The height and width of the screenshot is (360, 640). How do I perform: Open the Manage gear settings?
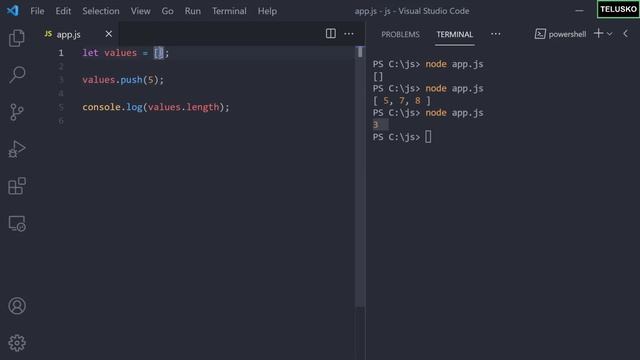pyautogui.click(x=17, y=343)
